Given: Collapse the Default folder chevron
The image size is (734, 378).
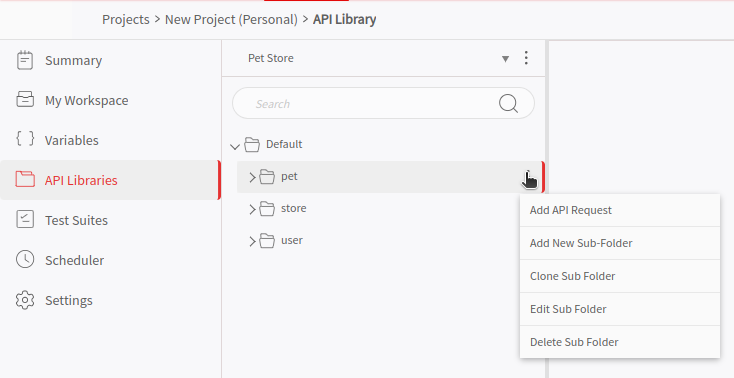Looking at the screenshot, I should pyautogui.click(x=235, y=146).
